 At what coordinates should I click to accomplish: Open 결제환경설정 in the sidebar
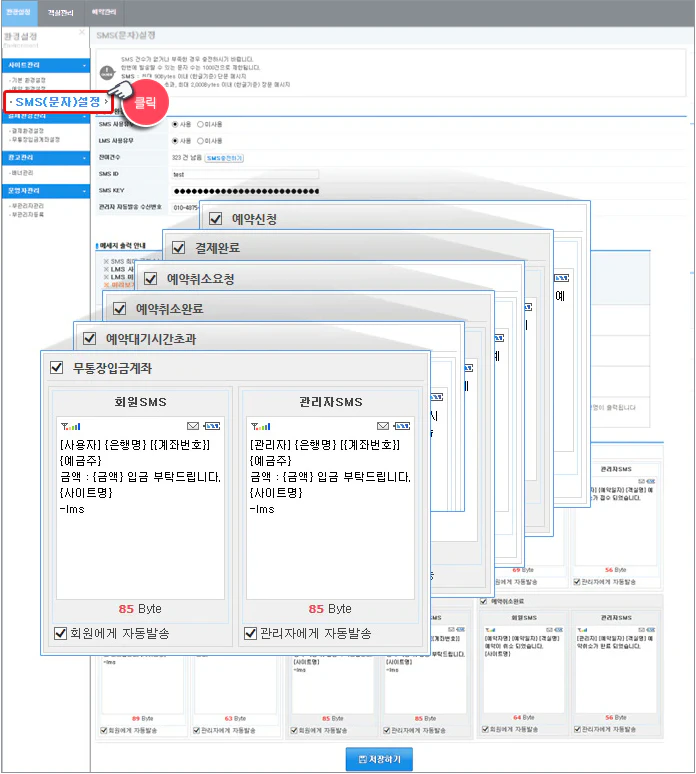(x=27, y=131)
